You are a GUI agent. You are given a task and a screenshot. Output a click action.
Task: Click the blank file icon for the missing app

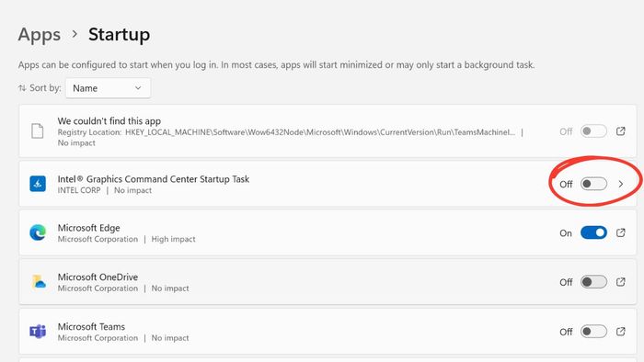[x=38, y=131]
